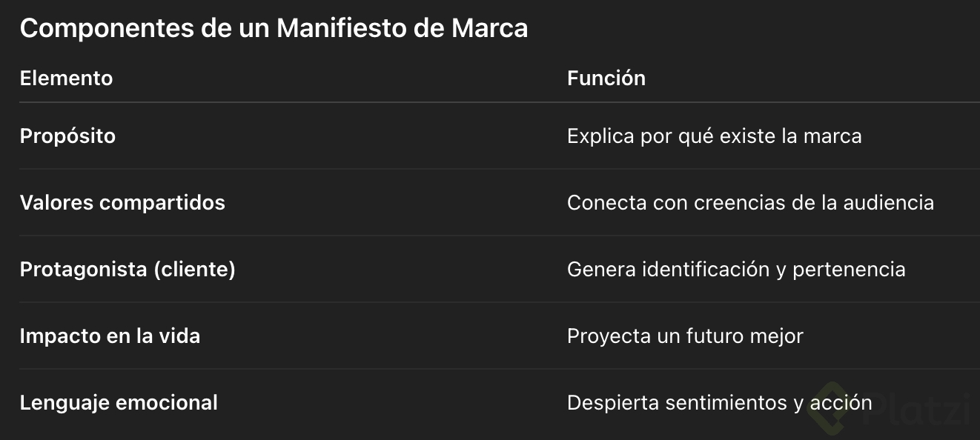This screenshot has width=980, height=440.
Task: Select "Despierta sentimientos y acción" text
Action: pos(719,403)
